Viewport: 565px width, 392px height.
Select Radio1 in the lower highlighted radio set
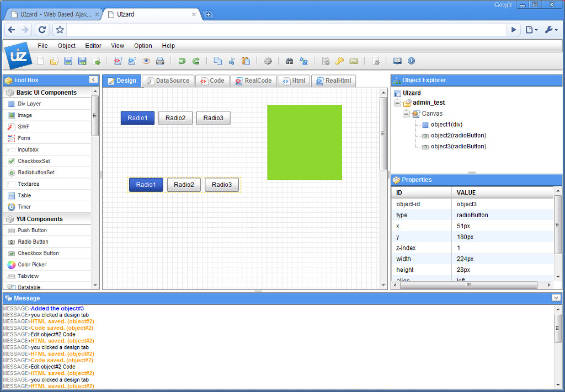(146, 185)
